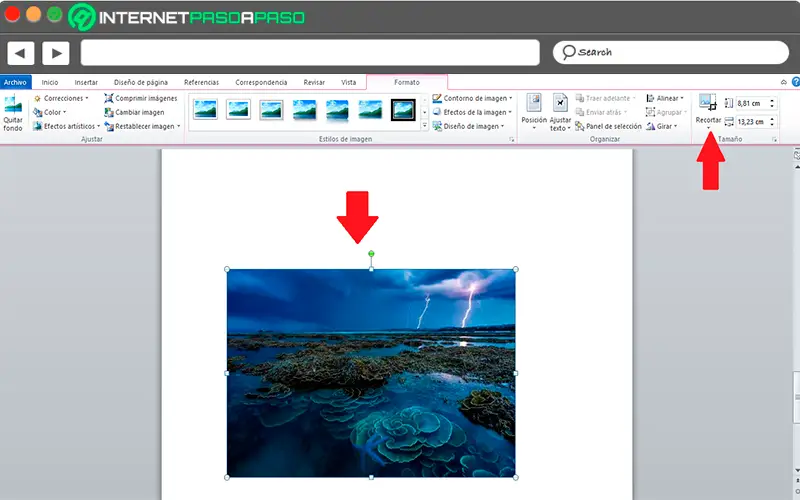The width and height of the screenshot is (800, 500).
Task: Adjust image width with stepper
Action: (x=772, y=122)
